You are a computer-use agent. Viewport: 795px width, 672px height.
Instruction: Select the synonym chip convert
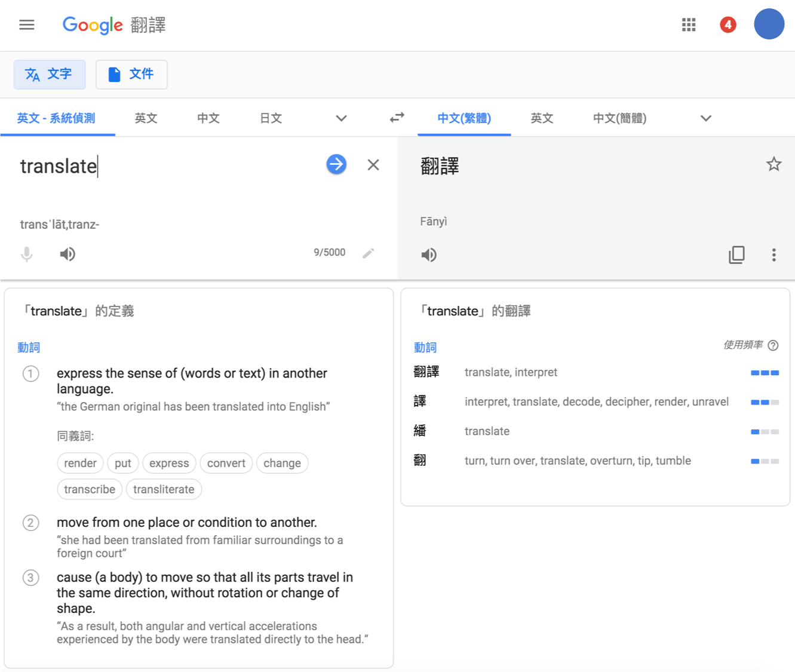(226, 463)
